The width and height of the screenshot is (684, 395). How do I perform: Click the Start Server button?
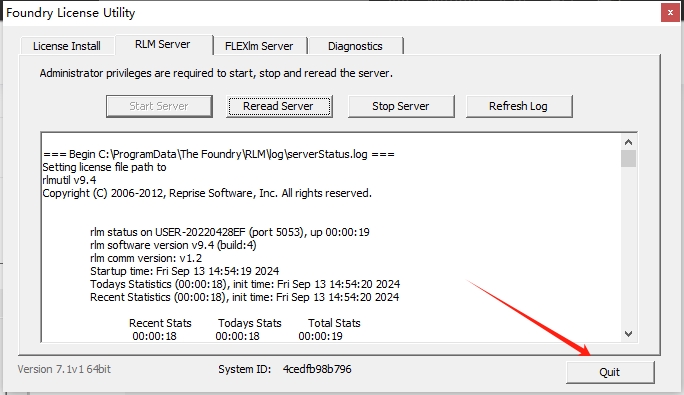[x=159, y=106]
